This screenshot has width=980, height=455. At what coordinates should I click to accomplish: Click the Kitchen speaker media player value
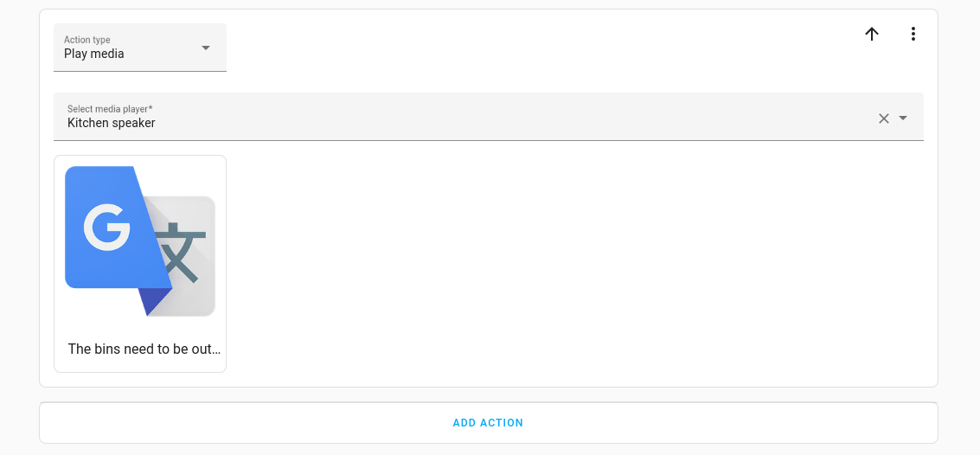tap(112, 123)
